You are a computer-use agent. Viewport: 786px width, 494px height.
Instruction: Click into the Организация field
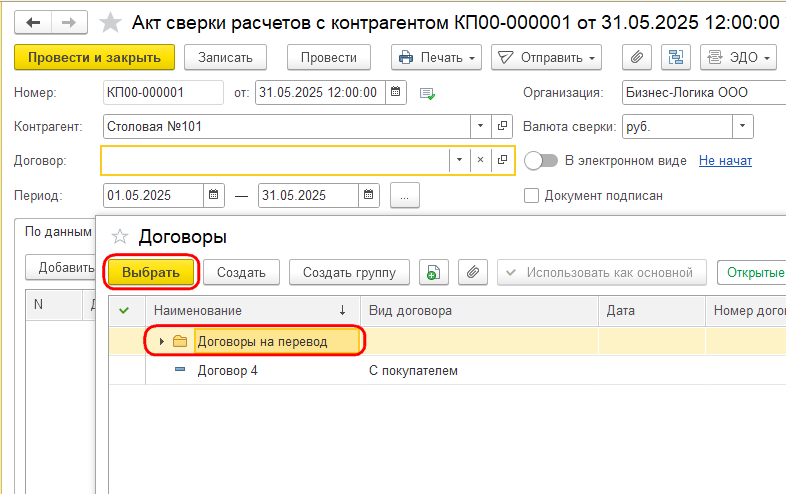point(704,92)
